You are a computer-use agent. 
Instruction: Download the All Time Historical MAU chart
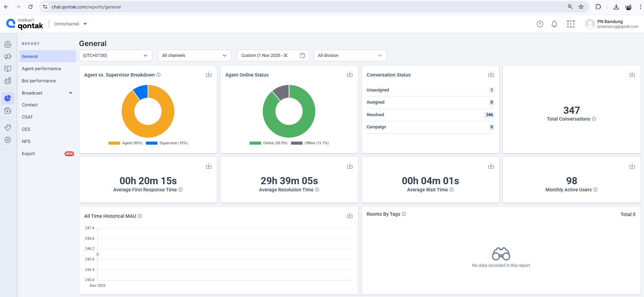[350, 216]
